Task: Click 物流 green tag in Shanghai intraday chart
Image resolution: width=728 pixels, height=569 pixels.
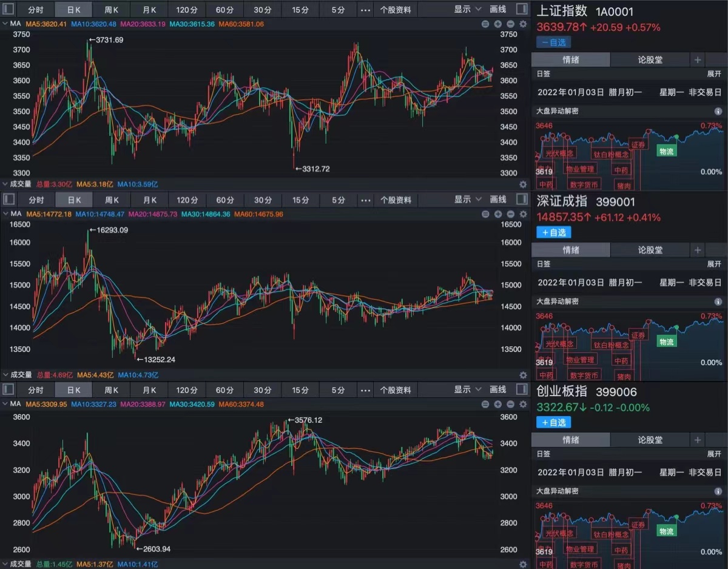Action: [x=666, y=152]
